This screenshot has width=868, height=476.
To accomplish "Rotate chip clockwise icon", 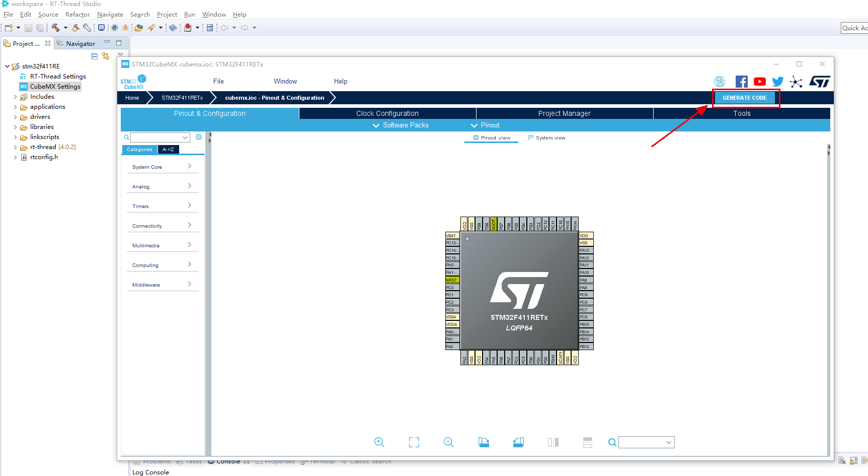I will pyautogui.click(x=484, y=442).
